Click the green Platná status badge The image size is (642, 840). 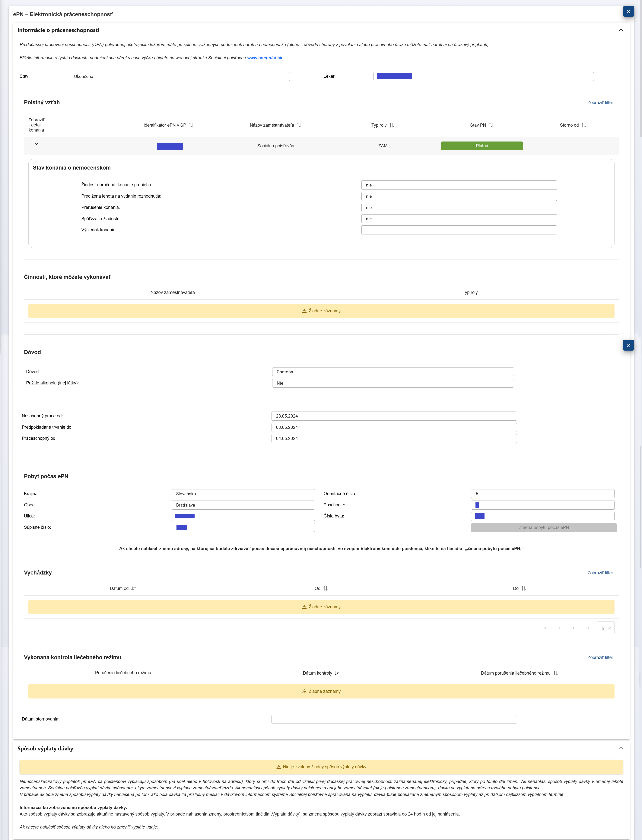tap(481, 146)
